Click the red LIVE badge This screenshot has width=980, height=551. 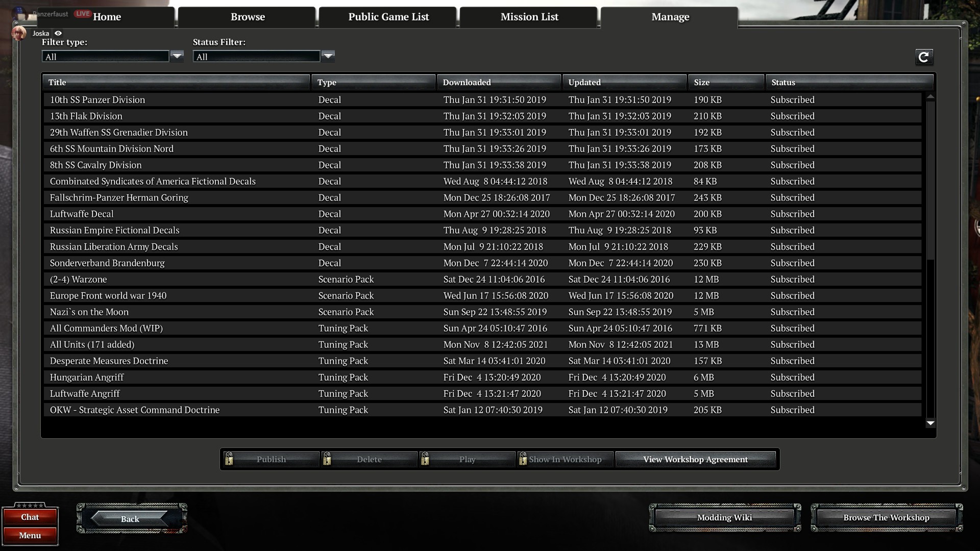coord(82,14)
